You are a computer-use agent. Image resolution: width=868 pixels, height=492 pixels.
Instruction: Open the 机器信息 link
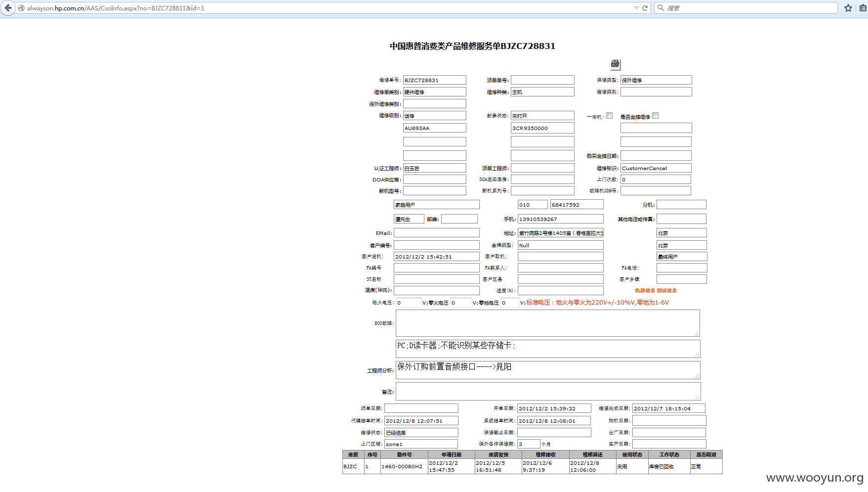(645, 291)
